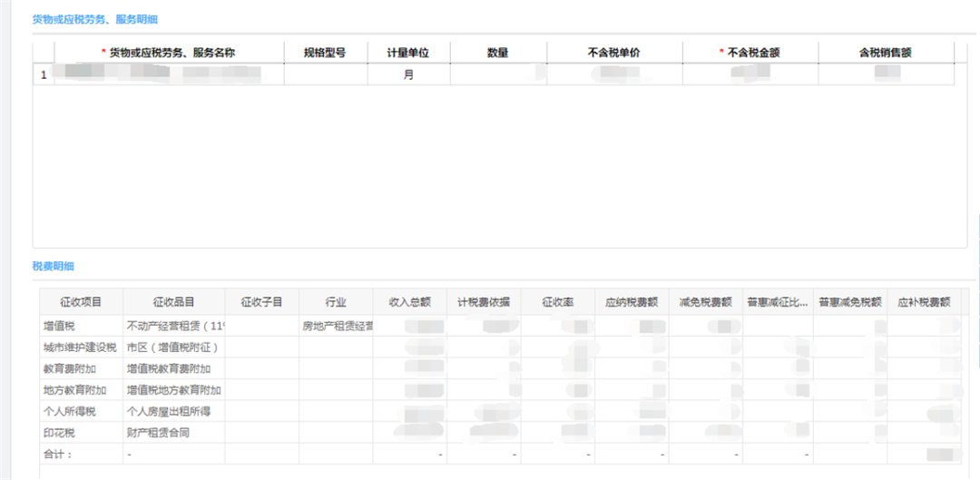Select the 城市维护建设税 row label
Image resolution: width=980 pixels, height=480 pixels.
coord(82,347)
